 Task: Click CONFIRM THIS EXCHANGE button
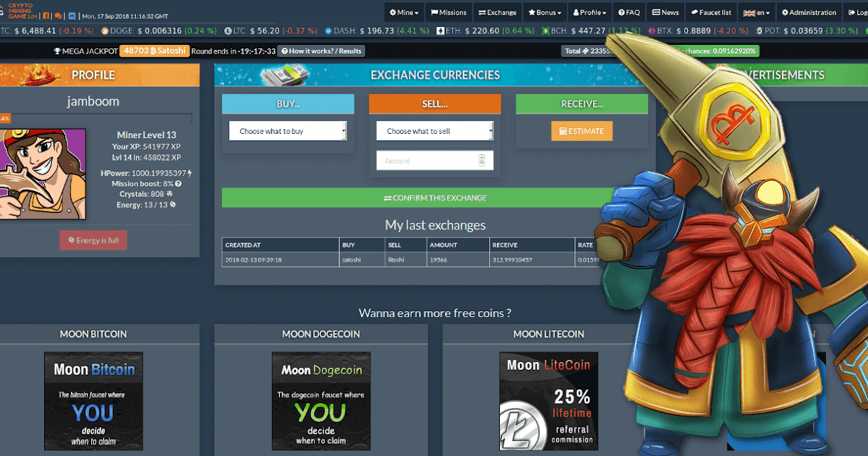click(x=435, y=198)
